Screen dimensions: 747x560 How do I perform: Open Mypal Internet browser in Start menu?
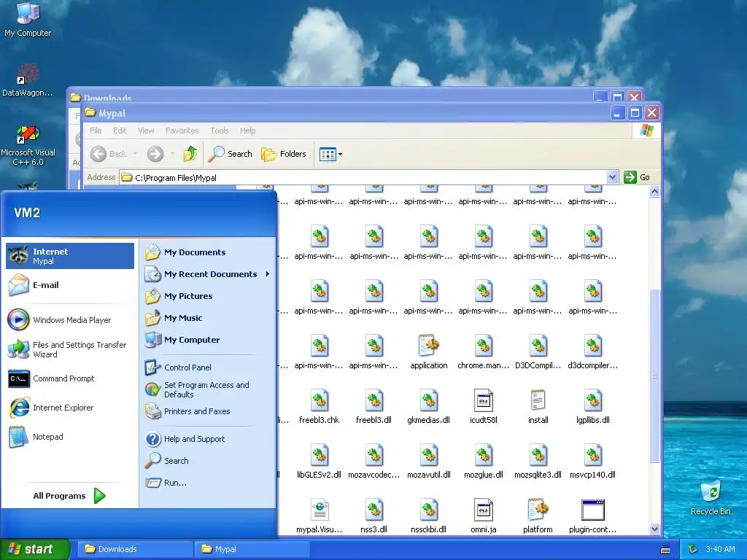(x=70, y=256)
